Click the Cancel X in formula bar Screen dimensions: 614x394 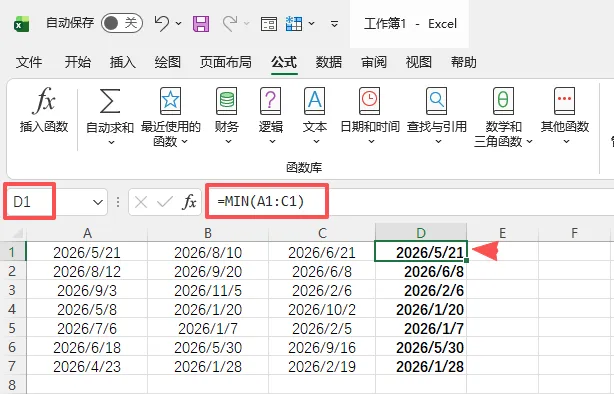pyautogui.click(x=141, y=202)
